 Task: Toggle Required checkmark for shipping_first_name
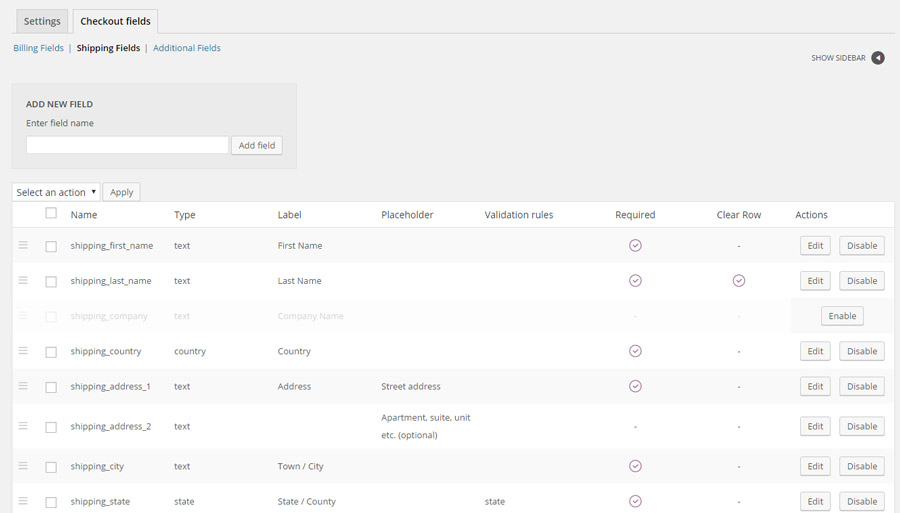(x=635, y=246)
